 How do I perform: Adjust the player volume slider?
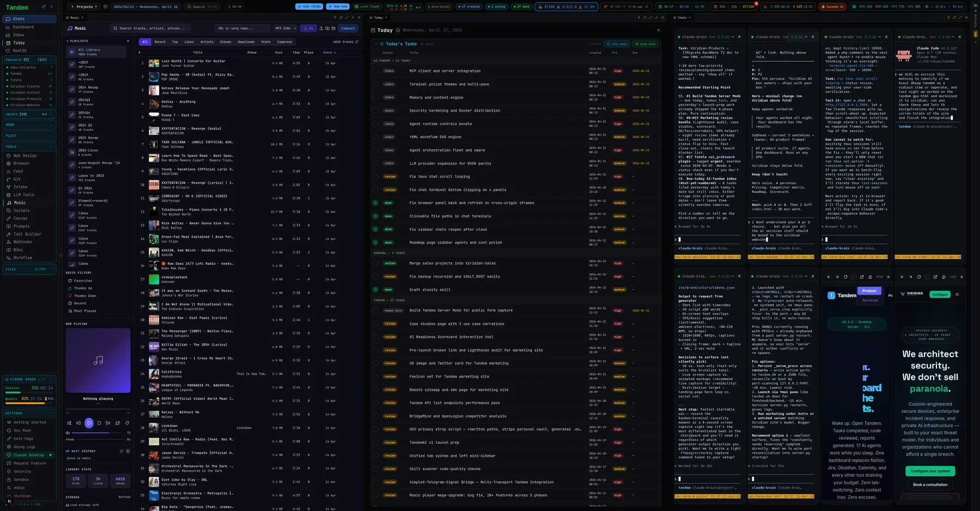pyautogui.click(x=97, y=433)
